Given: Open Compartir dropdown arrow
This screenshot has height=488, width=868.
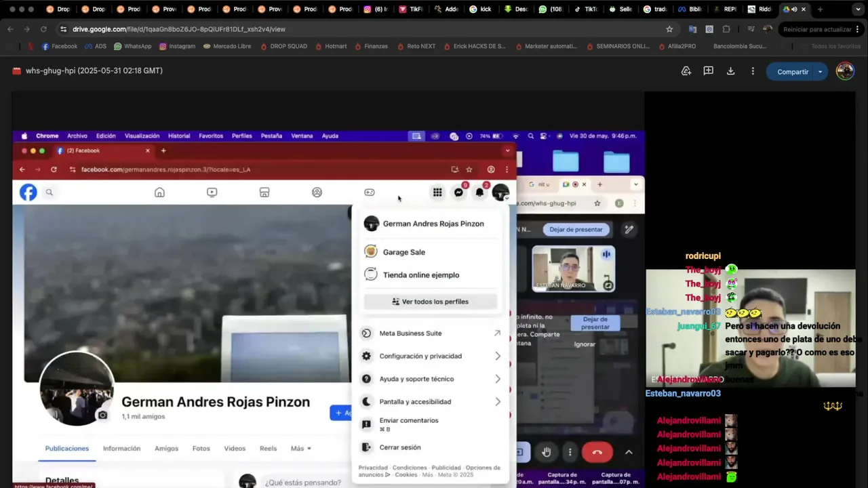Looking at the screenshot, I should (x=821, y=72).
